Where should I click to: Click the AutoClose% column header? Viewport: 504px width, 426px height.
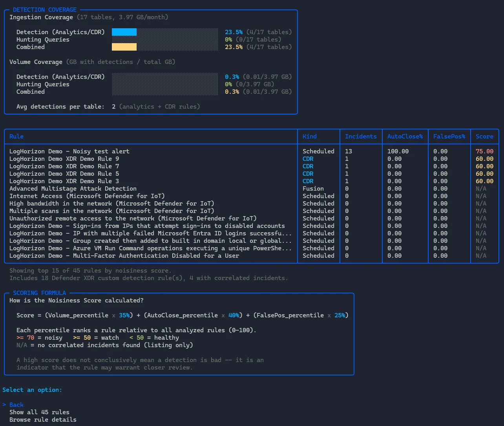point(405,136)
